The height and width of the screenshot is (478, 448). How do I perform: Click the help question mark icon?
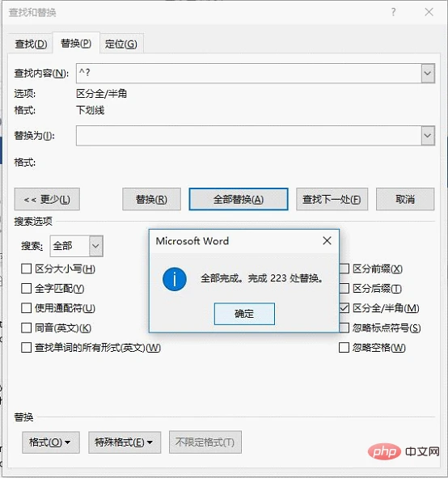click(x=394, y=12)
